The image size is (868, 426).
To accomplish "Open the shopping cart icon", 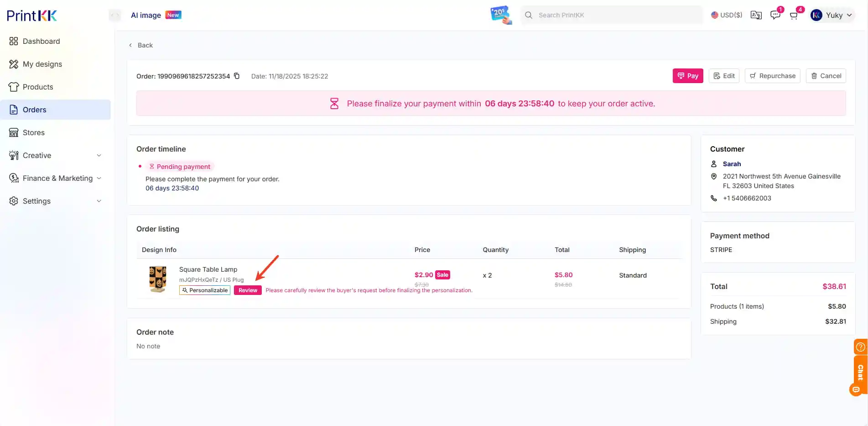I will click(794, 15).
